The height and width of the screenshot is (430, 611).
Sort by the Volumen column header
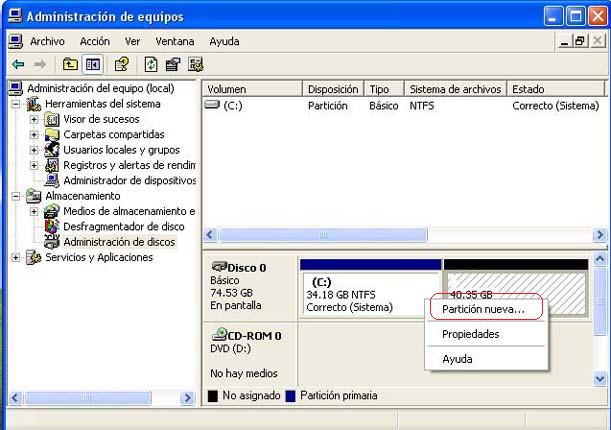click(253, 89)
